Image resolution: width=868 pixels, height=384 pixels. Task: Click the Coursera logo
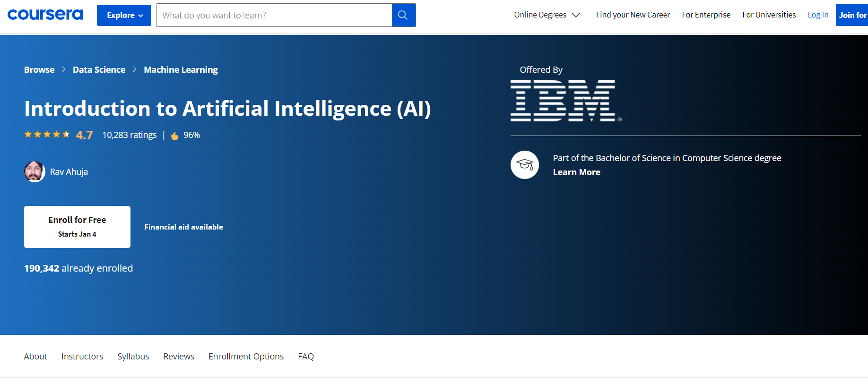click(x=45, y=15)
